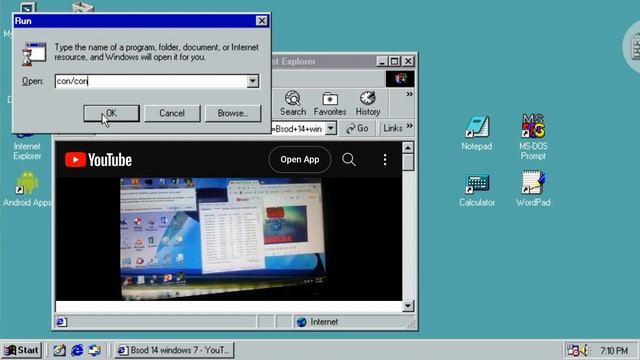Close the Run dialog
The height and width of the screenshot is (360, 640).
pos(262,20)
